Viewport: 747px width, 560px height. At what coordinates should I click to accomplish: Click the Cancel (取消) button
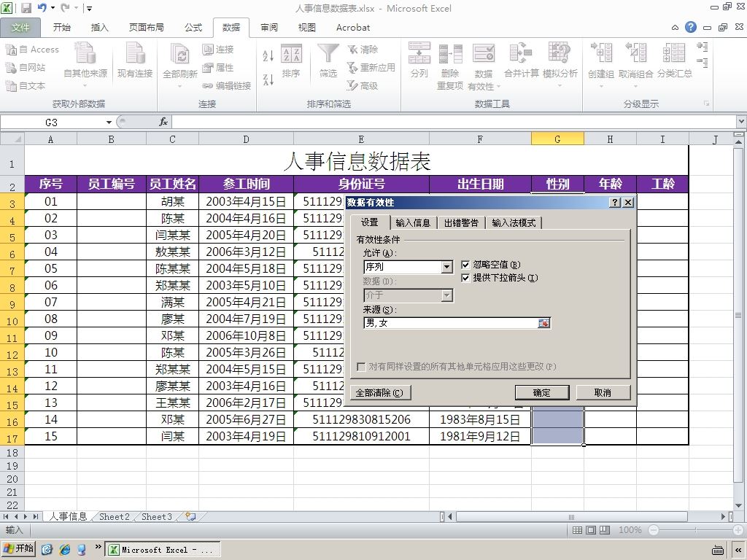tap(603, 393)
